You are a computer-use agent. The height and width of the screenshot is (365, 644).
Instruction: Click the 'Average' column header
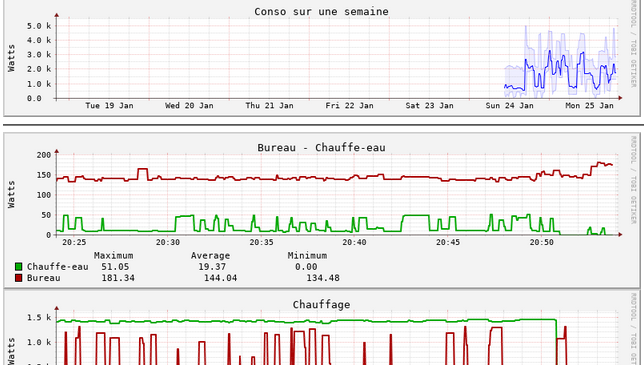point(210,256)
